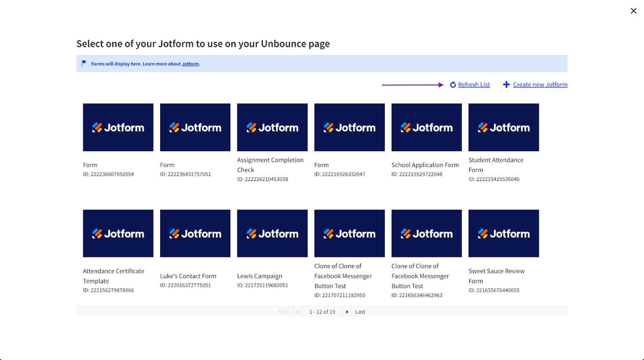Click the plus icon next to Create new Jotform

[x=506, y=84]
